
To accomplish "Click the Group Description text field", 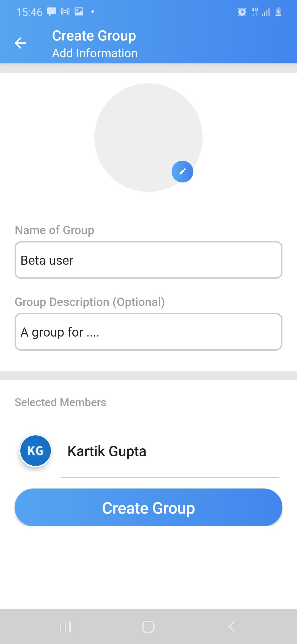I will pos(148,332).
